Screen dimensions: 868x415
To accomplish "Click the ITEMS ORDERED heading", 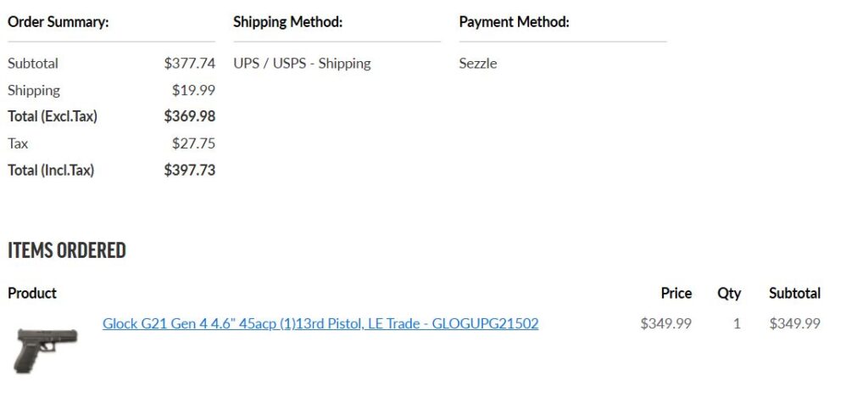I will 67,250.
